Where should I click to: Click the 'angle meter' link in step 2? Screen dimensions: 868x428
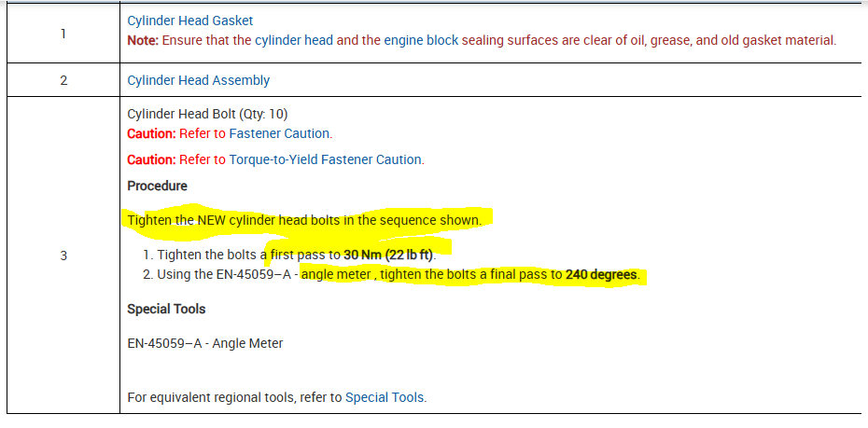tap(336, 275)
